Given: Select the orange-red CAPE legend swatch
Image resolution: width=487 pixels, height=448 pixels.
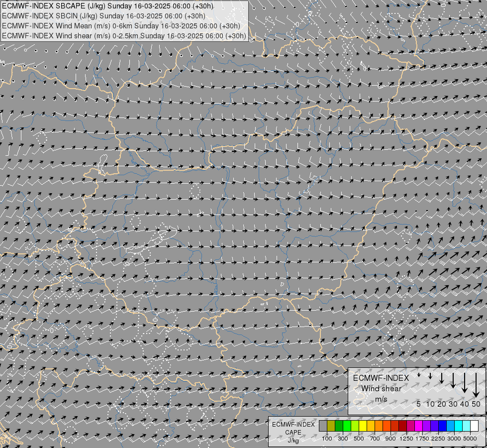Looking at the screenshot, I should point(387,426).
